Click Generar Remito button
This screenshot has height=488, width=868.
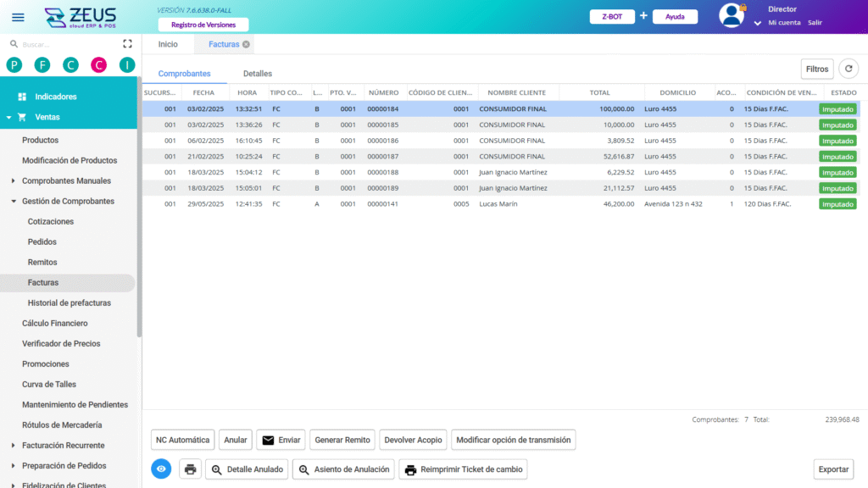[342, 440]
